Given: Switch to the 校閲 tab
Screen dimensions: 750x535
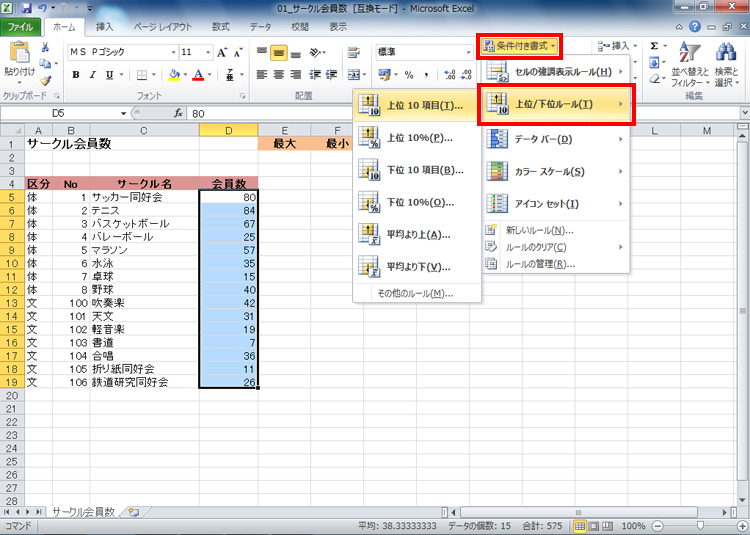Looking at the screenshot, I should pyautogui.click(x=300, y=27).
